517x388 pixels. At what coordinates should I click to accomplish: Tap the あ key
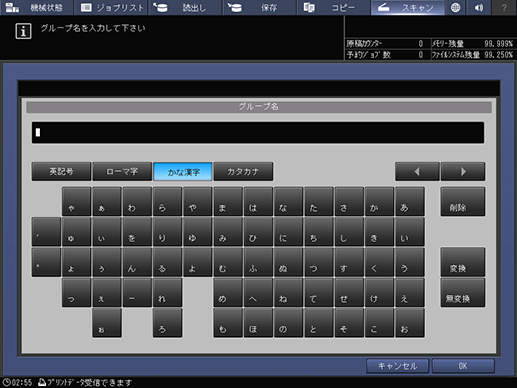(x=410, y=202)
